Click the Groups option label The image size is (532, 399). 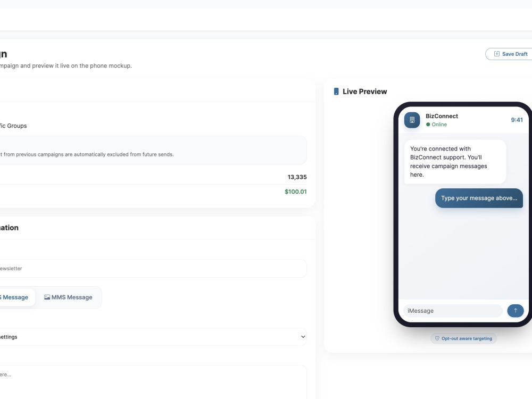coord(13,126)
